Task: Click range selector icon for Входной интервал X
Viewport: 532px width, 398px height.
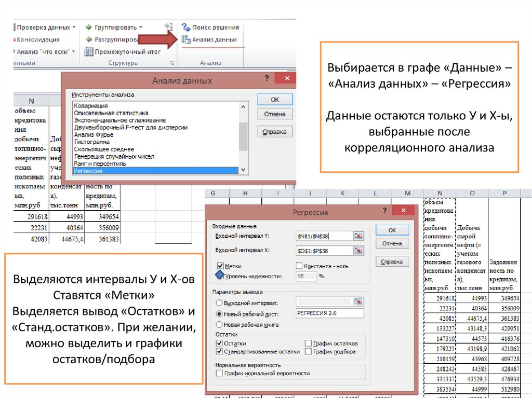Action: (x=358, y=251)
